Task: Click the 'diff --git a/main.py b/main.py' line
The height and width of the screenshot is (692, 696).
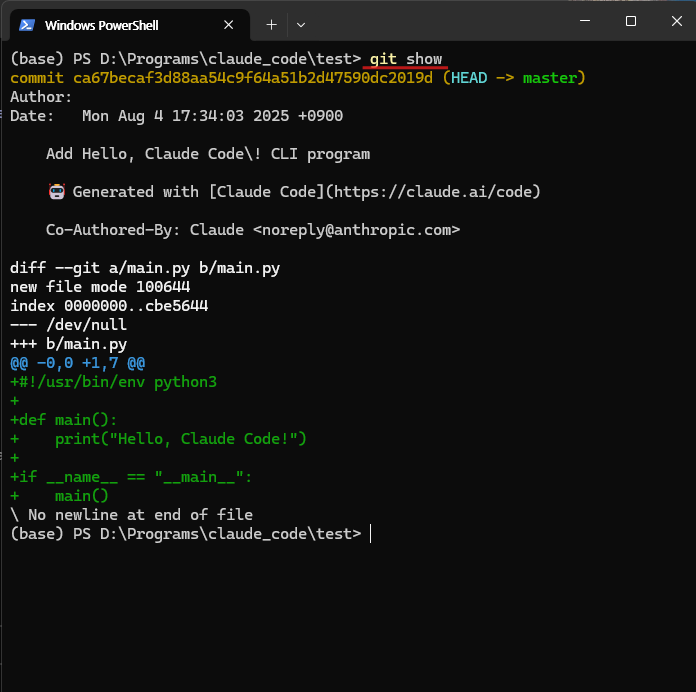Action: (145, 268)
